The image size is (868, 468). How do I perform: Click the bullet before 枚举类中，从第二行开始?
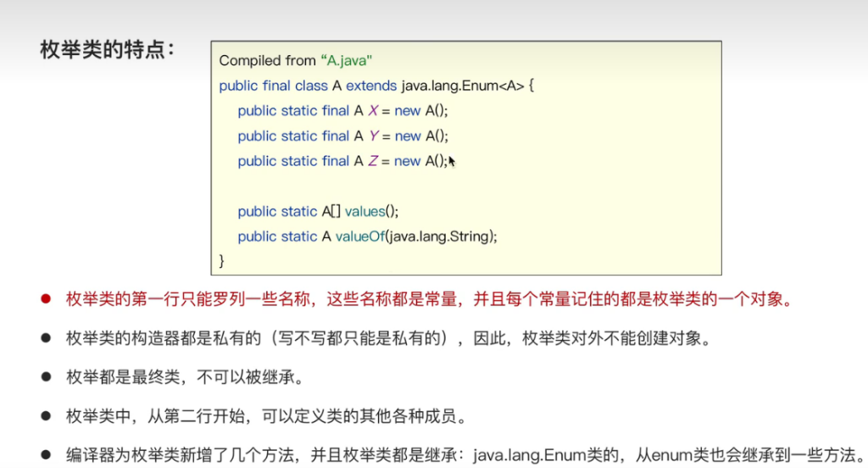[x=46, y=415]
